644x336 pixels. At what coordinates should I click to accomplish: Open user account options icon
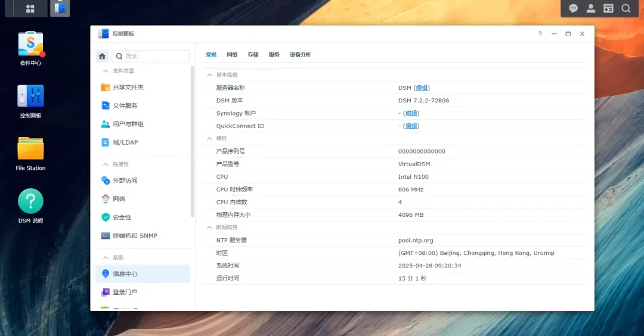[x=590, y=8]
